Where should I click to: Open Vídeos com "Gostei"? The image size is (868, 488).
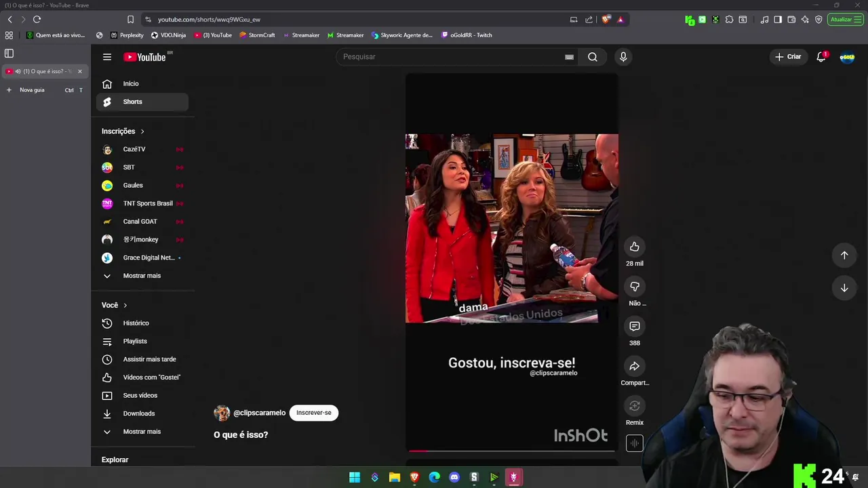(142, 378)
